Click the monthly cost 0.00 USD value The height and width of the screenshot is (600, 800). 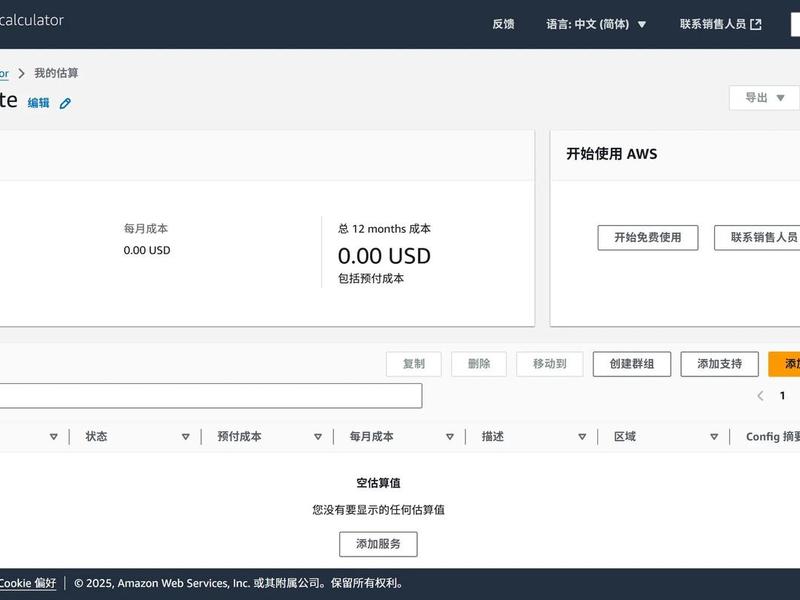147,250
